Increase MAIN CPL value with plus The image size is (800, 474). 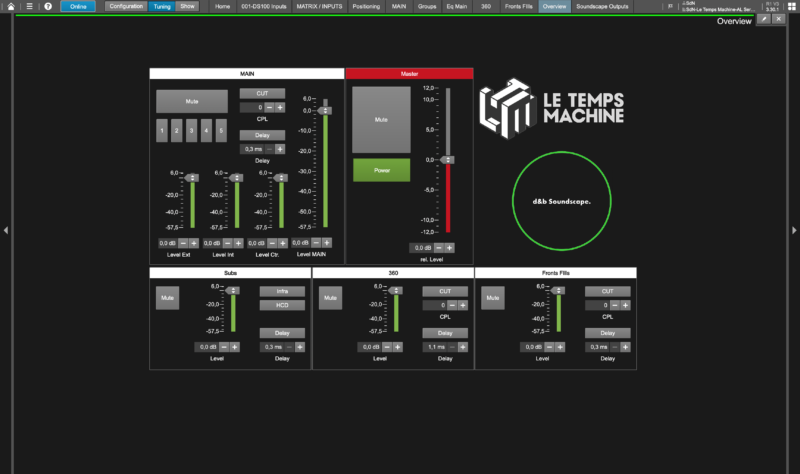(280, 107)
